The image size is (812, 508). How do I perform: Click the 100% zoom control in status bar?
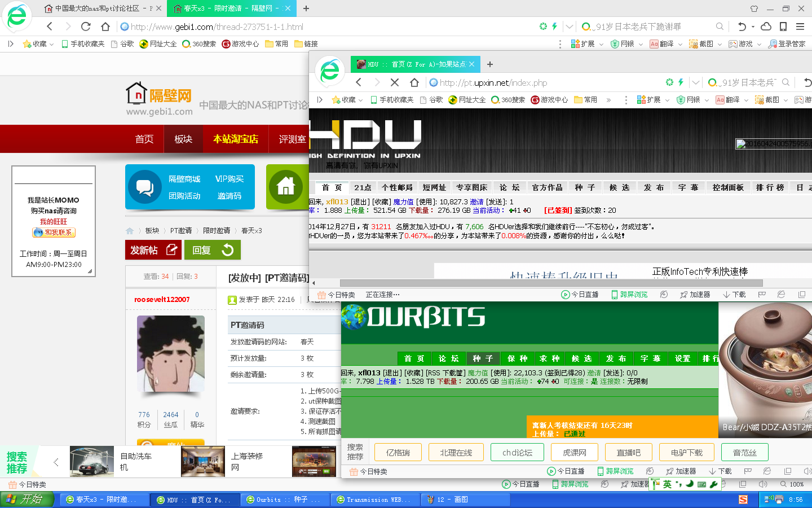click(x=792, y=484)
